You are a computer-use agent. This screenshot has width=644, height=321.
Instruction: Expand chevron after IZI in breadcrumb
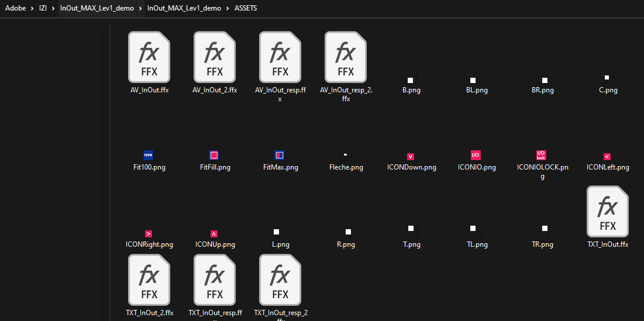pyautogui.click(x=53, y=8)
